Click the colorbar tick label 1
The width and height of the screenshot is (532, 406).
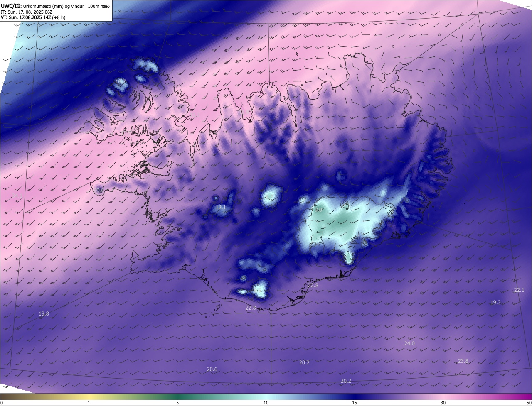(x=89, y=403)
